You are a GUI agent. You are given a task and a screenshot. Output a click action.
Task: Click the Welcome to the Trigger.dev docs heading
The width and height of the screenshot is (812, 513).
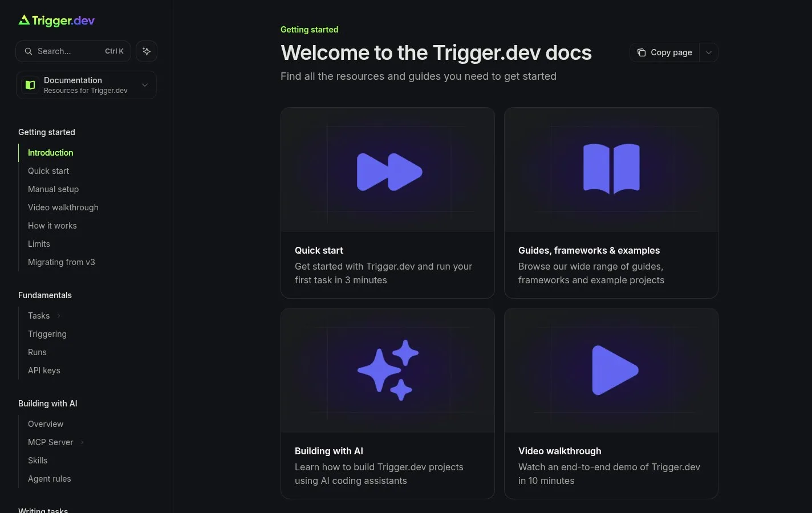click(436, 52)
